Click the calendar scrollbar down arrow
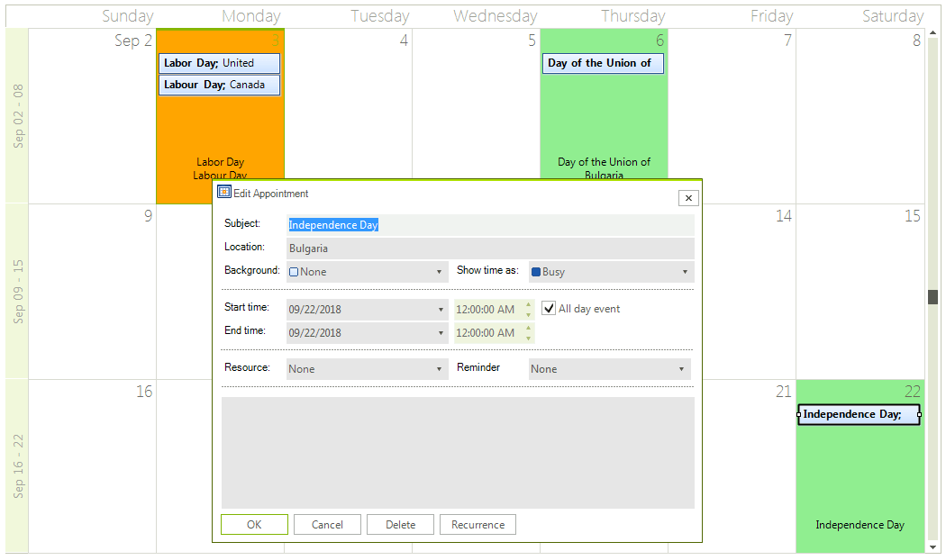This screenshot has height=560, width=946. [x=933, y=546]
